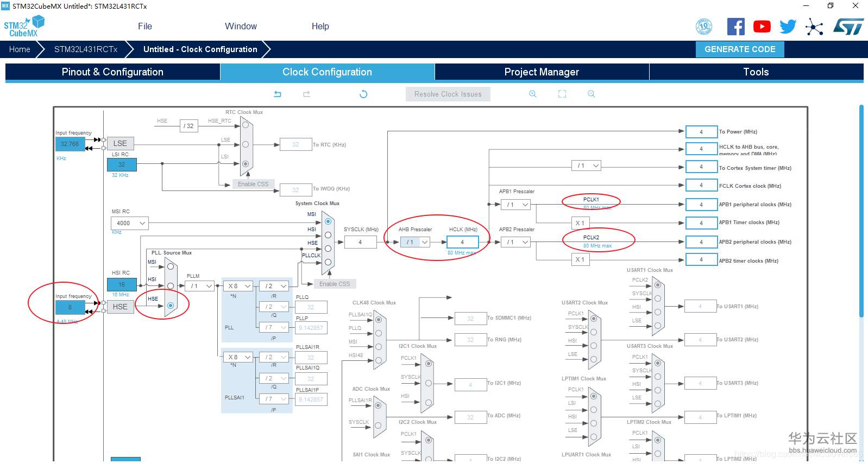Open the PLL /Q divider dropdown

tap(274, 307)
